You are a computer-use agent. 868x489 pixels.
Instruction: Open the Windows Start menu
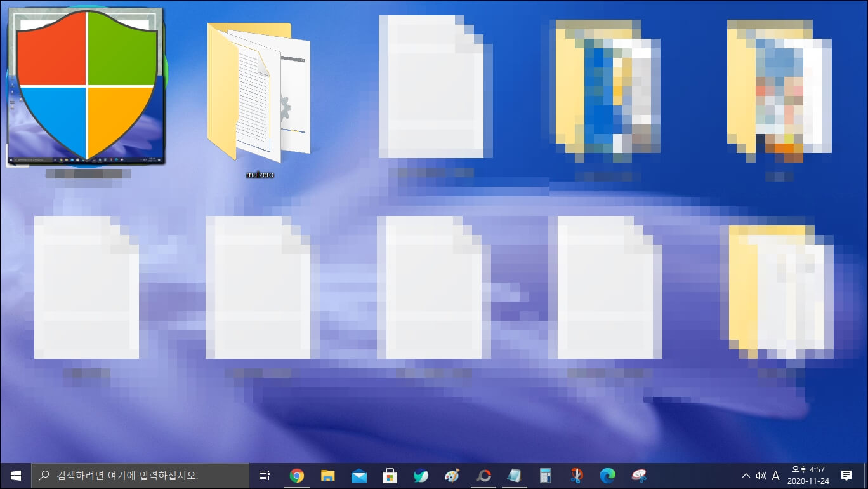tap(15, 475)
